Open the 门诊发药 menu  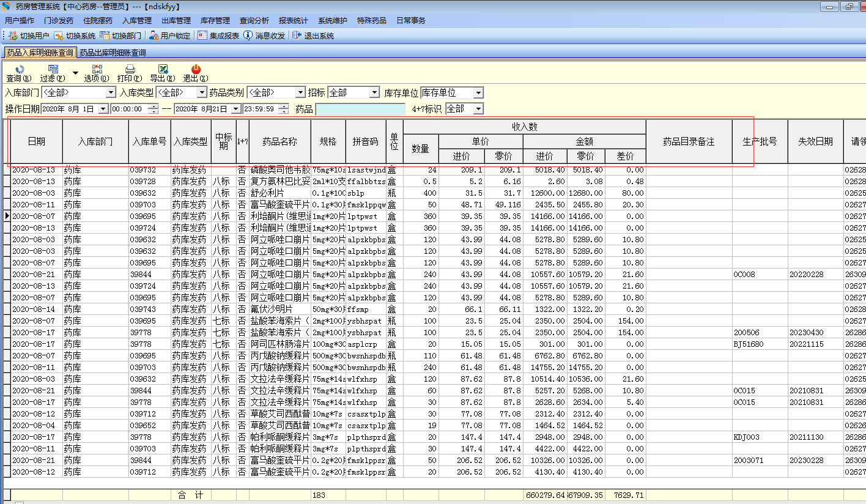tap(59, 20)
